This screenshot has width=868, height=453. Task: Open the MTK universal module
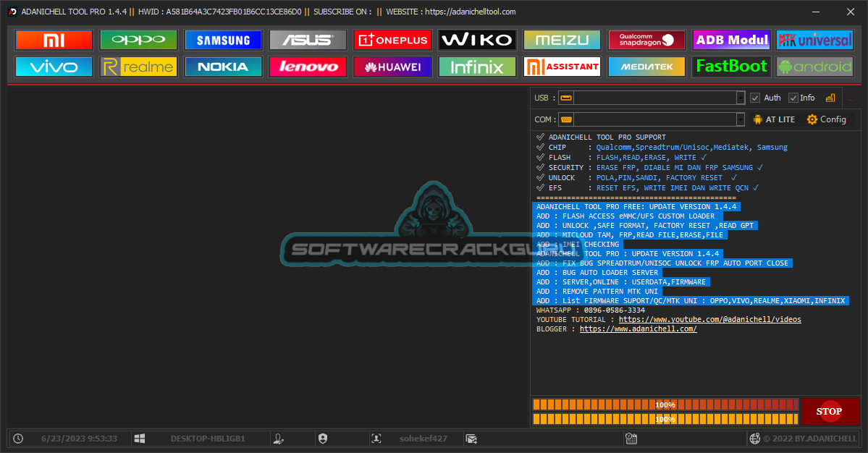(x=815, y=40)
